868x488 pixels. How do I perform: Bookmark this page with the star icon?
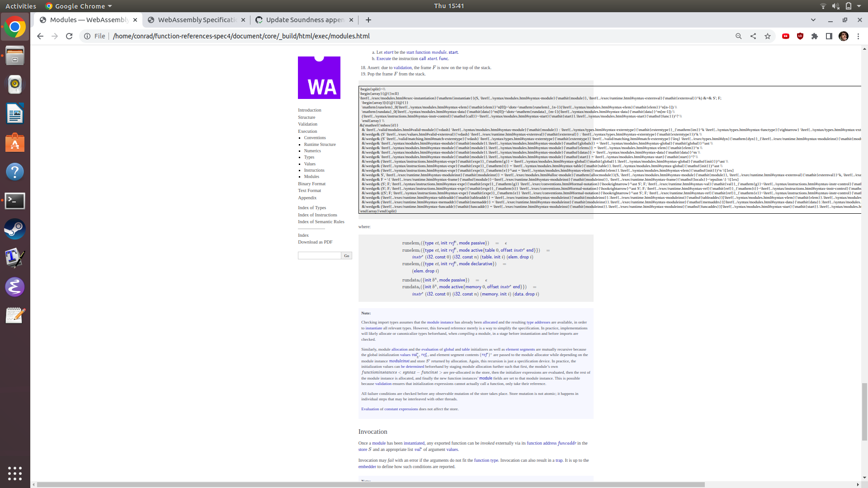767,36
